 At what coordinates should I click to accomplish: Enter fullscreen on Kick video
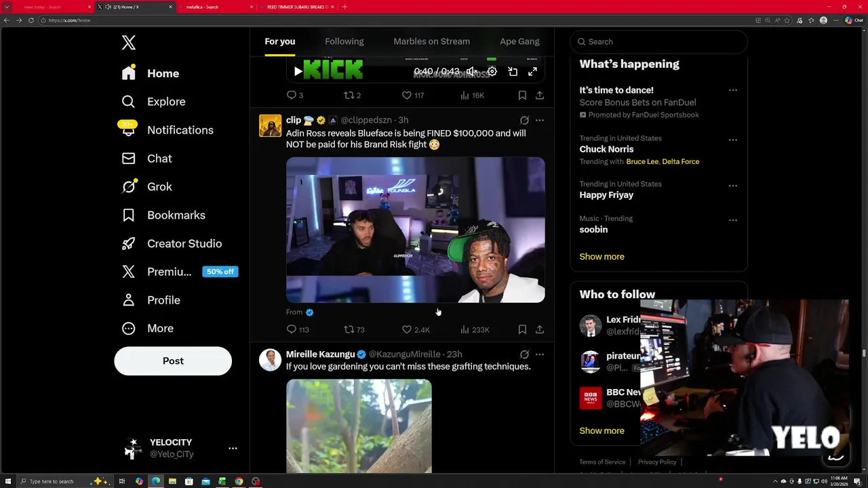click(533, 71)
